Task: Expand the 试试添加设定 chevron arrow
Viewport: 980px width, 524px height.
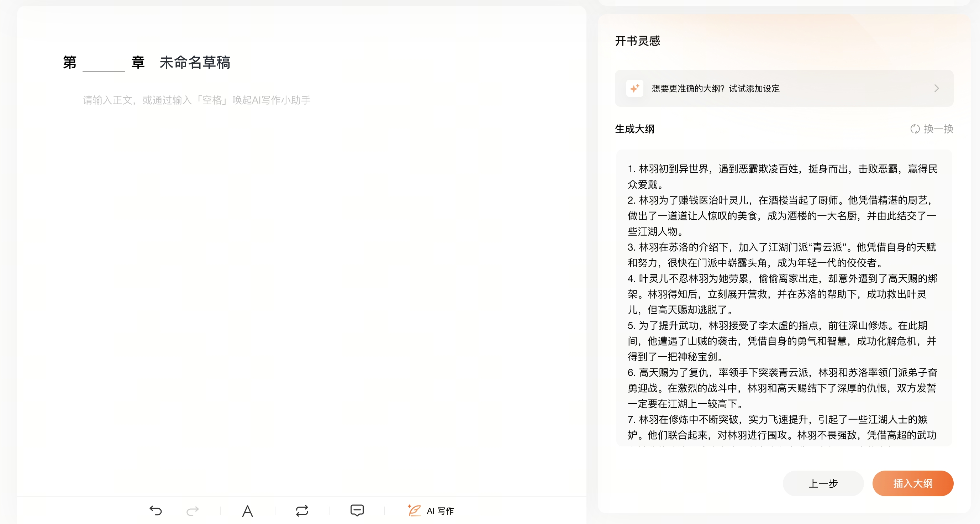Action: [x=936, y=88]
